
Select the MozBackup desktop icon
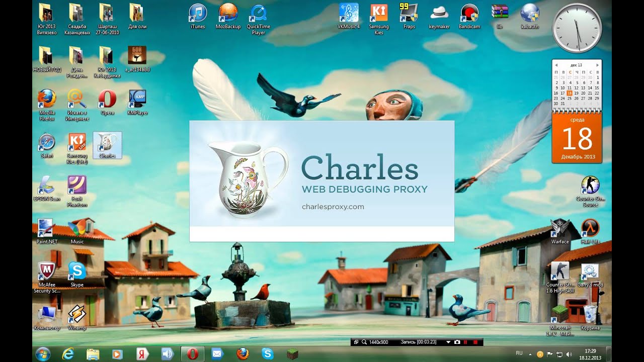[228, 16]
